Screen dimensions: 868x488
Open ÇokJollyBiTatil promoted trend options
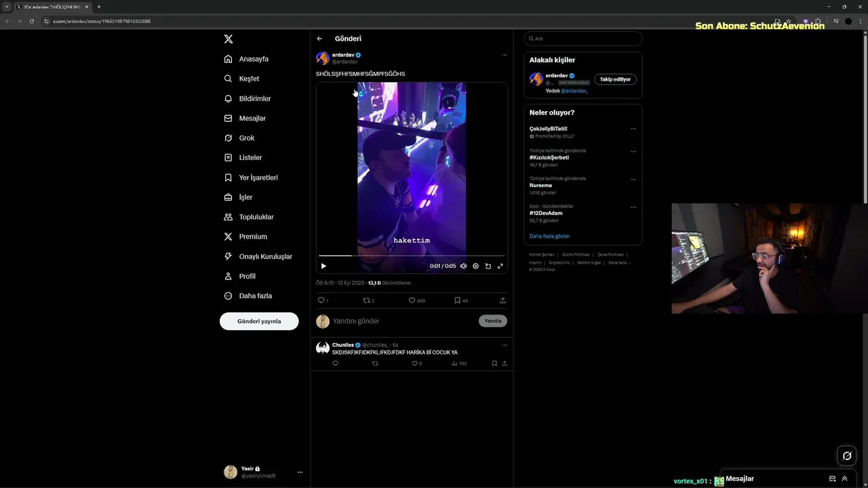[633, 129]
